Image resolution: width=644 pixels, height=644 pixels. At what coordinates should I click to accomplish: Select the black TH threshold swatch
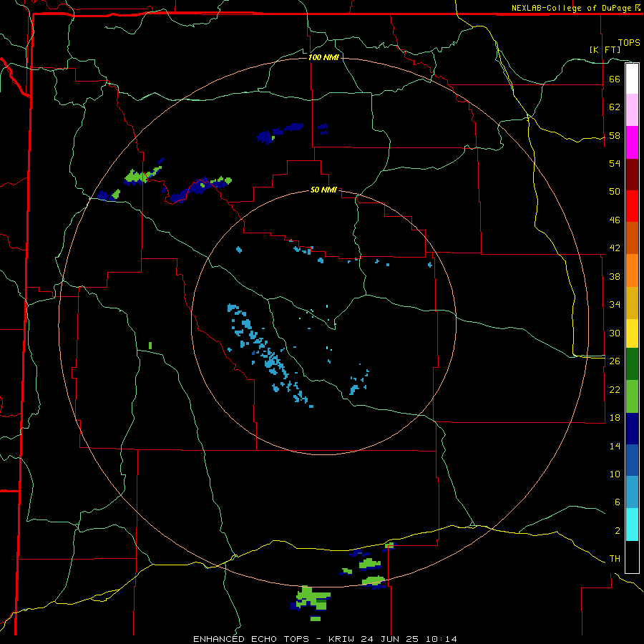pos(632,557)
